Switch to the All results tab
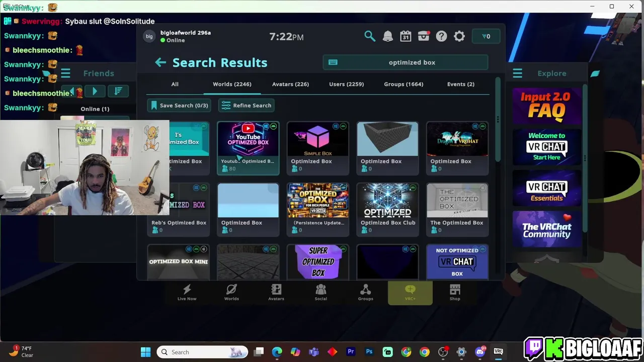Viewport: 644px width, 362px height. tap(175, 84)
